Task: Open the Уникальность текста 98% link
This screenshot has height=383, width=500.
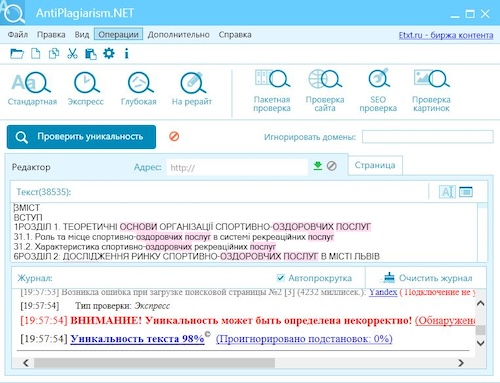Action: 137,339
